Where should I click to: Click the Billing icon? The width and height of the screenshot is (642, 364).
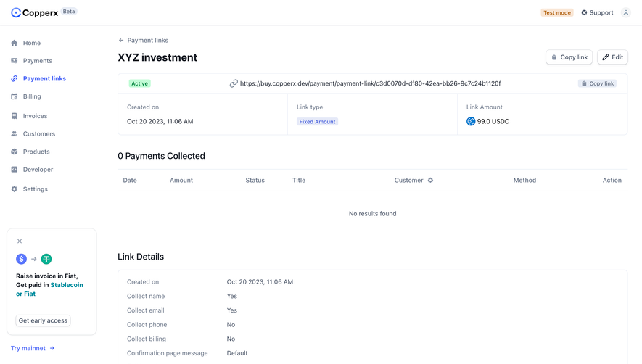pos(15,96)
